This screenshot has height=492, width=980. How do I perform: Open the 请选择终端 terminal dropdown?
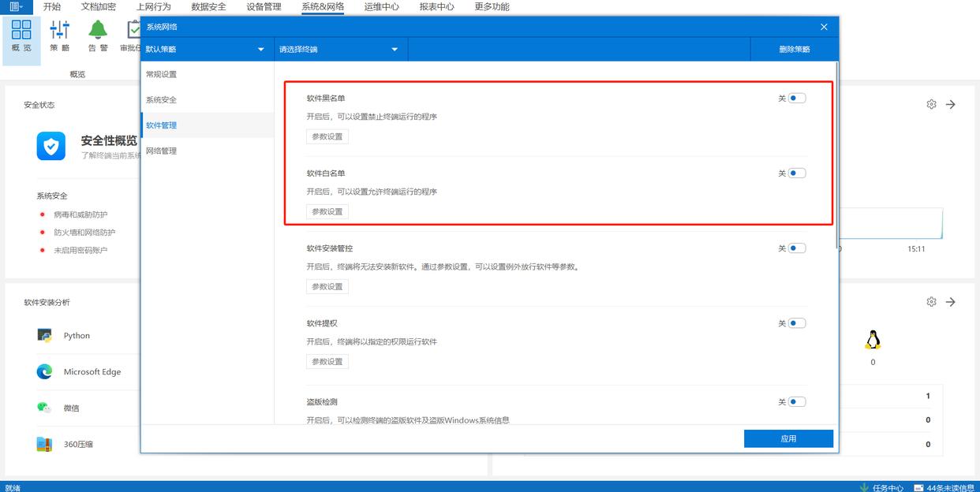click(x=341, y=49)
